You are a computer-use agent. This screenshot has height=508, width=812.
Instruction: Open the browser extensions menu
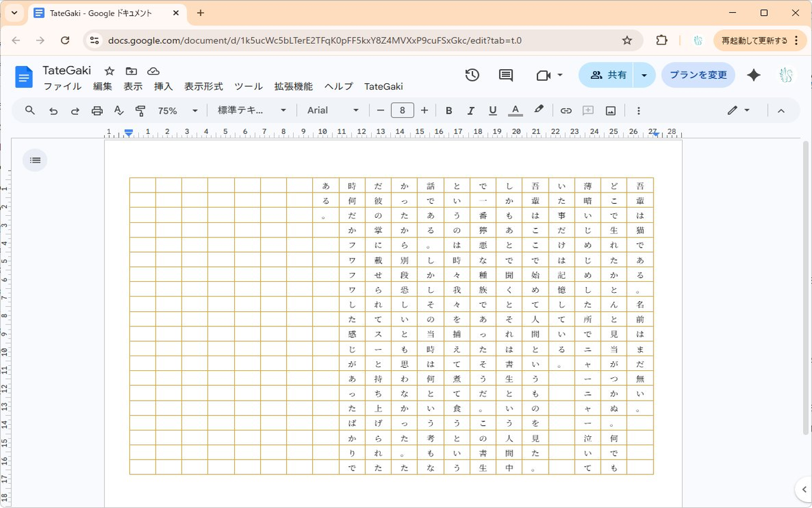point(662,40)
